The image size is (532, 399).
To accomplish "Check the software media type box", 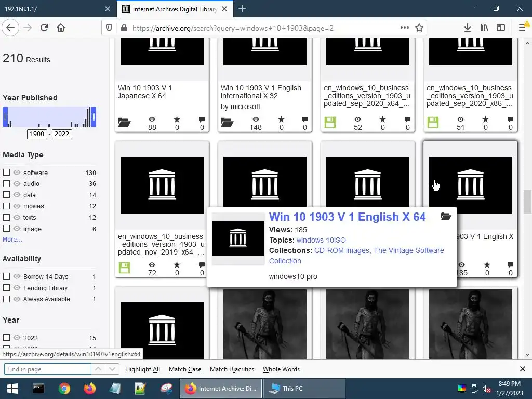I will (x=6, y=172).
